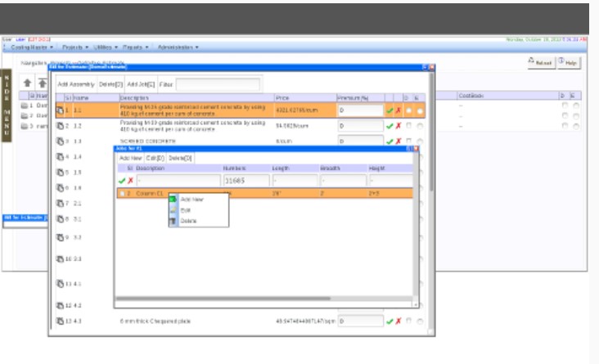Viewport: 599px width, 364px height.
Task: Tick D checkbox of first background CostBook row
Action: point(565,105)
